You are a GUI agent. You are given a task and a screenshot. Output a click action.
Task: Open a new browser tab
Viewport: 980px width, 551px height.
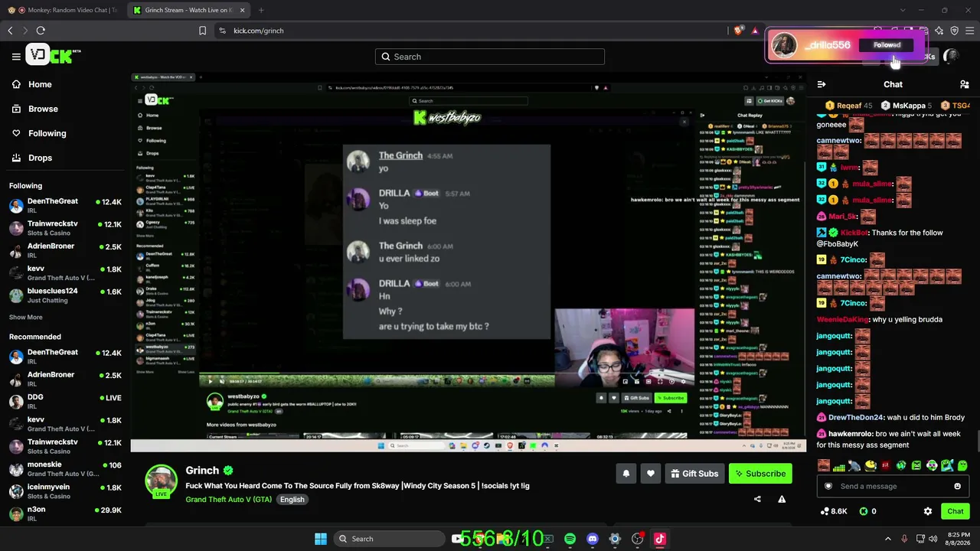point(261,10)
